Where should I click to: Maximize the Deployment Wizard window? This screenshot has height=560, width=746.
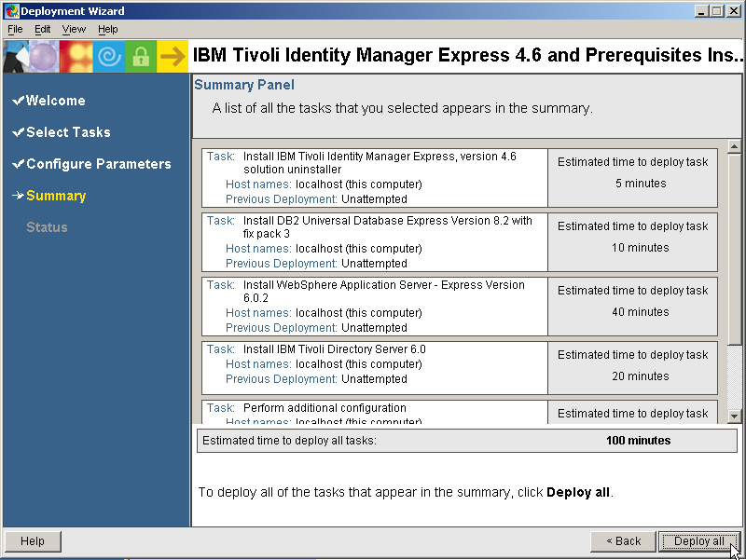point(716,11)
